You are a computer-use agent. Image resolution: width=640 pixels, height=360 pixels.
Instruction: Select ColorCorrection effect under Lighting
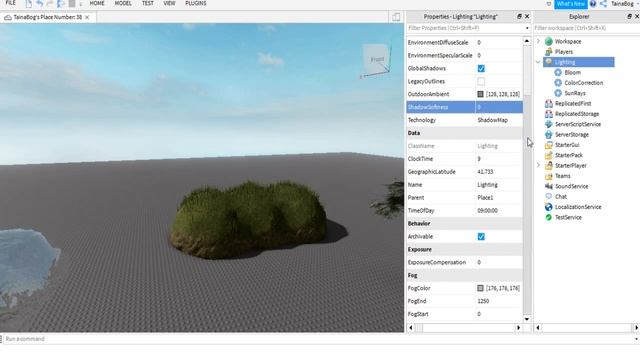[x=583, y=82]
